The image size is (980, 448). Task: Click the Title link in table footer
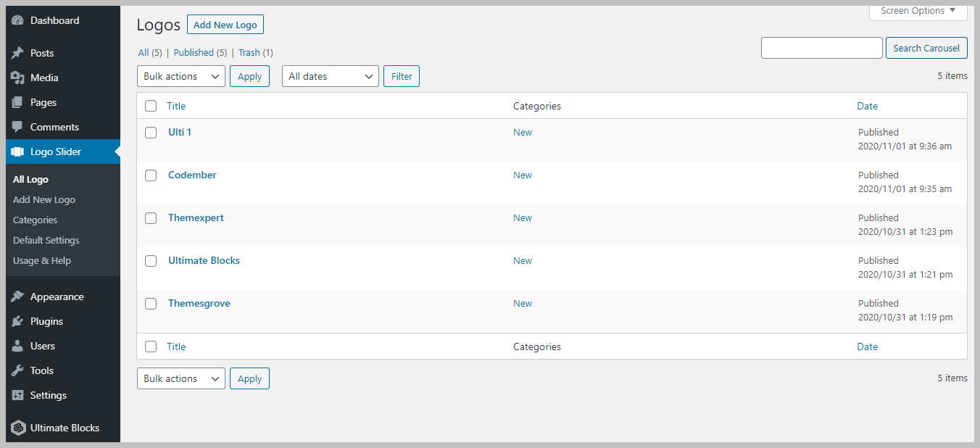click(x=176, y=347)
